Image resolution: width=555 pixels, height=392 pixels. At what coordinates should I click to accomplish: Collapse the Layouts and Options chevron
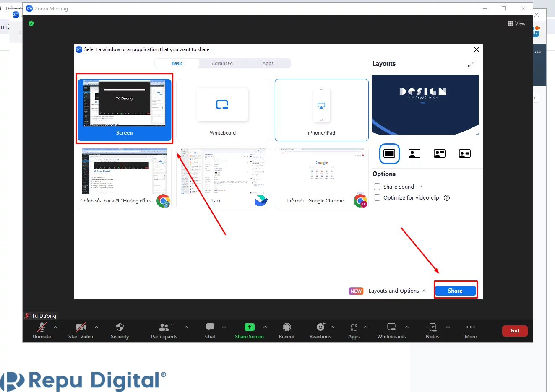click(424, 291)
